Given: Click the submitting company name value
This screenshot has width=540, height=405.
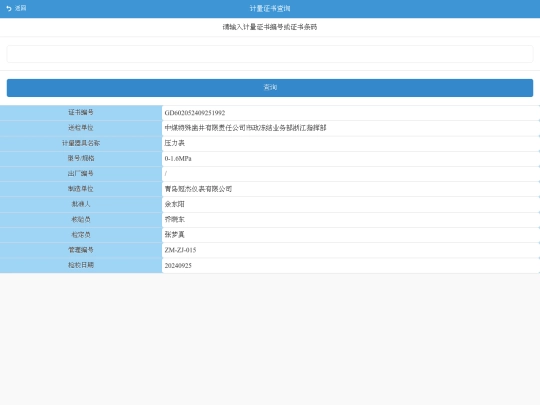Looking at the screenshot, I should (x=245, y=128).
